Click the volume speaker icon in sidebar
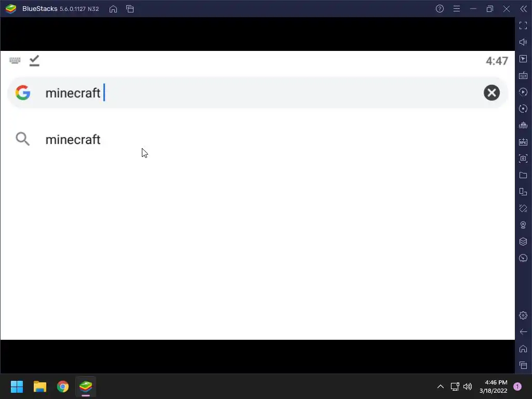Image resolution: width=532 pixels, height=399 pixels. tap(523, 42)
